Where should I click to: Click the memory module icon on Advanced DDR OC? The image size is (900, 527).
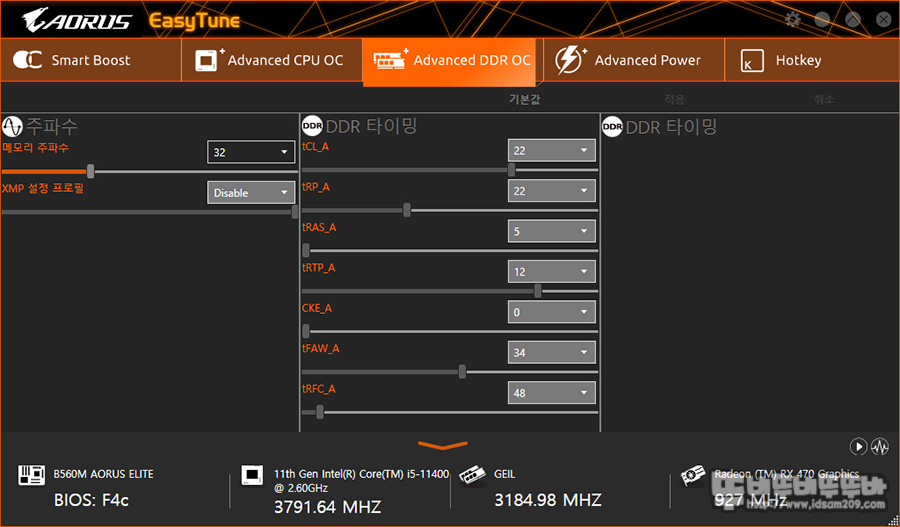tap(390, 59)
